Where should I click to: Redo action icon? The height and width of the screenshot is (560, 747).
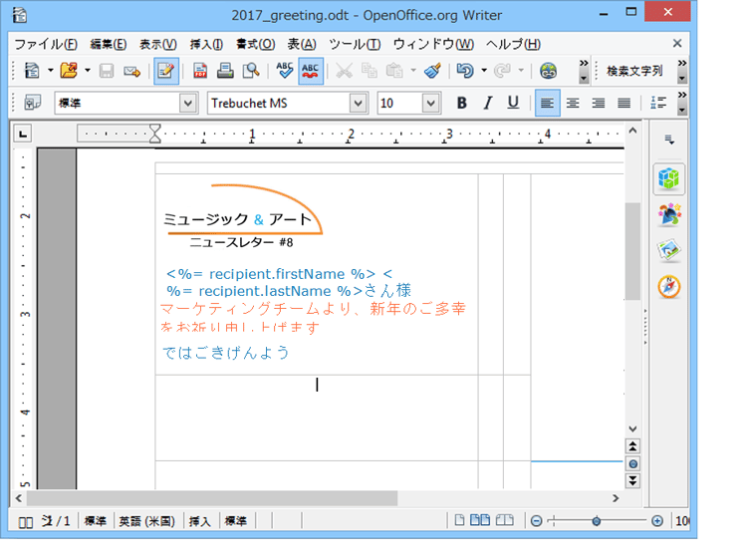502,71
